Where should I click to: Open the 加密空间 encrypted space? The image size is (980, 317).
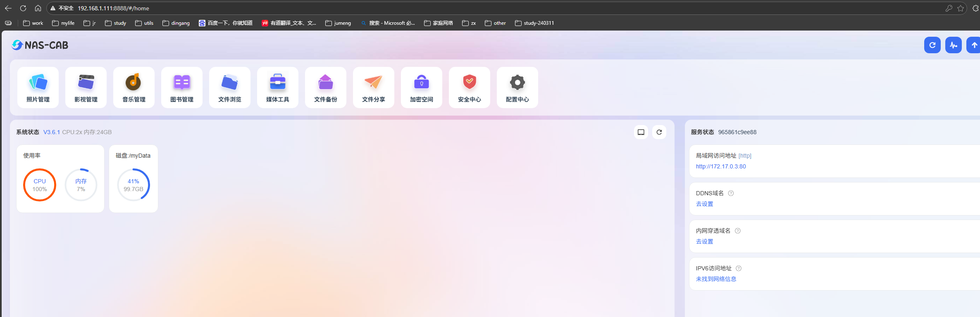coord(422,88)
